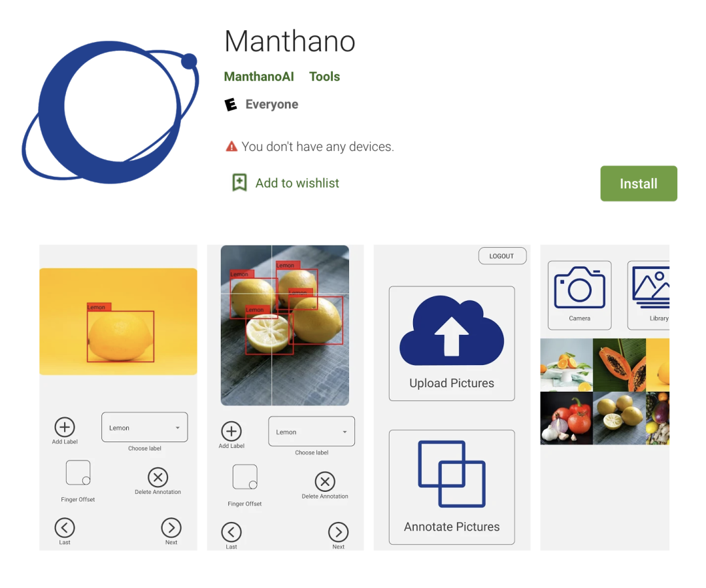Screen dimensions: 706x588
Task: Select the Camera icon tile
Action: pos(579,295)
